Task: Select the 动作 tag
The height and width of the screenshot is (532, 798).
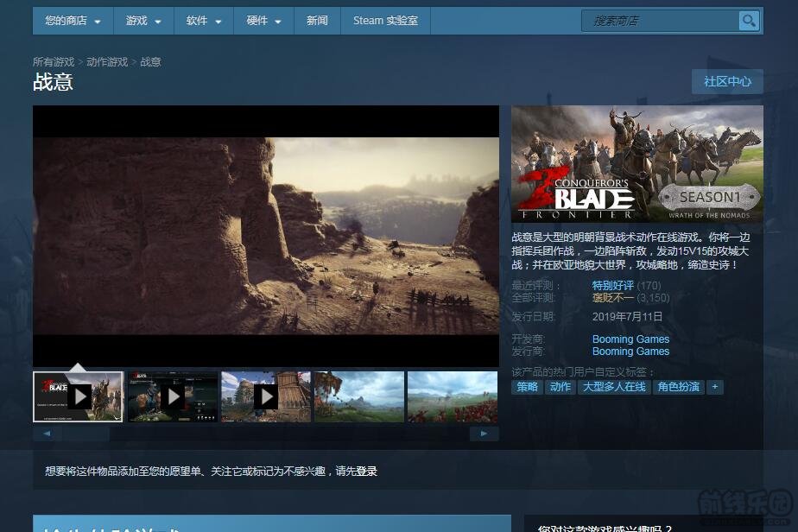Action: (560, 387)
